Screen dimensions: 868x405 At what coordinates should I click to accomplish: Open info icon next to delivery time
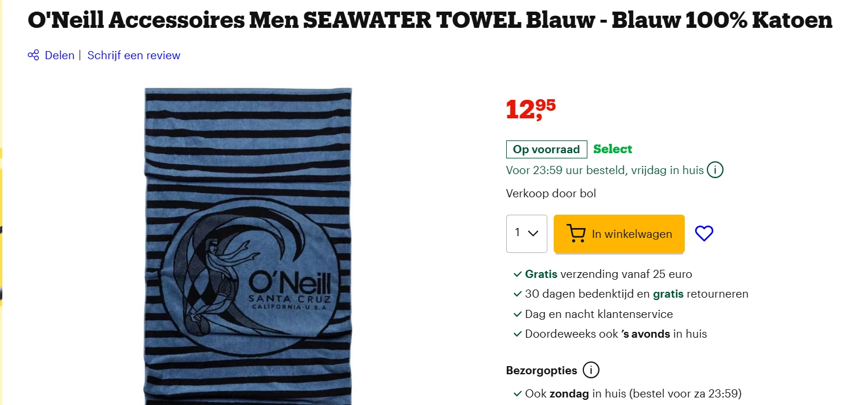click(716, 171)
